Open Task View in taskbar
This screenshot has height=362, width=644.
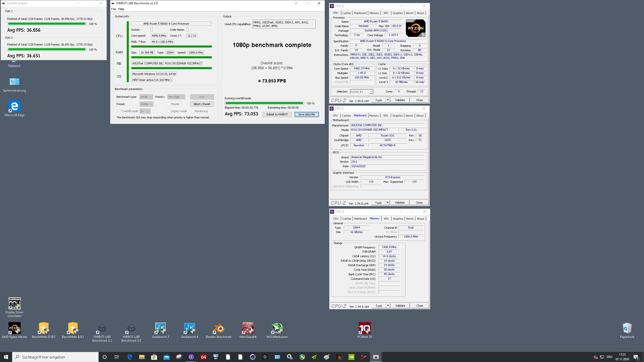117,357
